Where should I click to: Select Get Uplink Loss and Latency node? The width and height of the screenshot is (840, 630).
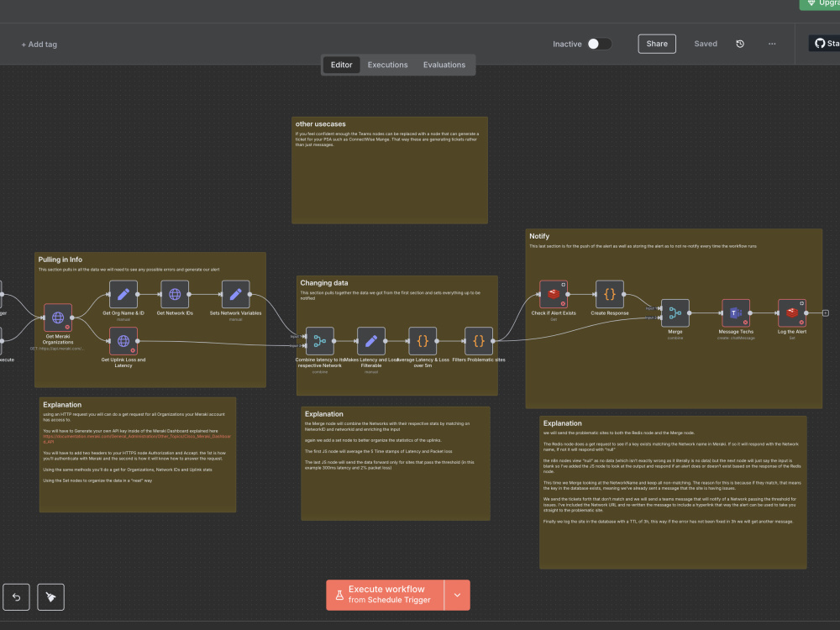click(x=123, y=341)
